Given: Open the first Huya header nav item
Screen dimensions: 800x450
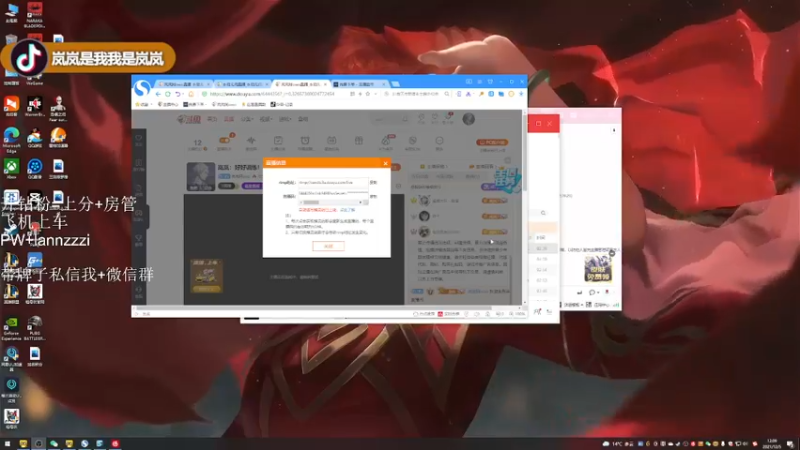Looking at the screenshot, I should coord(212,119).
